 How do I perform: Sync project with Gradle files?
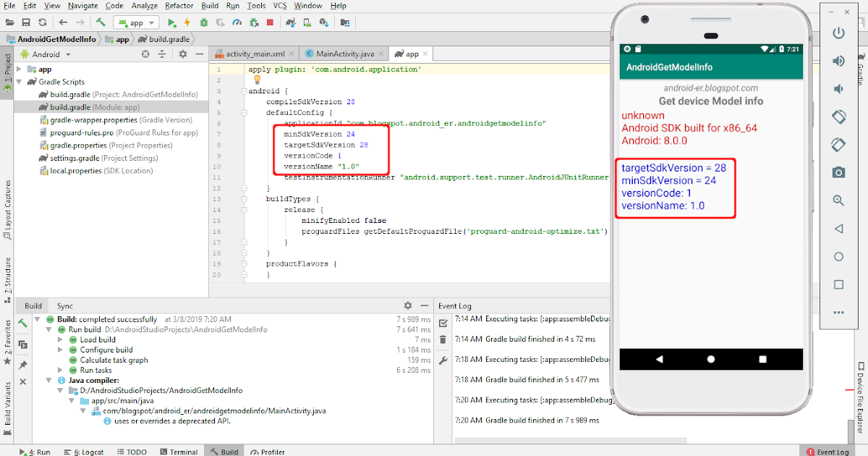pyautogui.click(x=289, y=22)
